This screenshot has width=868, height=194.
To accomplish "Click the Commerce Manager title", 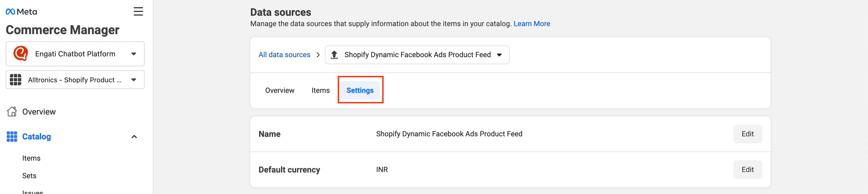I will (x=62, y=30).
